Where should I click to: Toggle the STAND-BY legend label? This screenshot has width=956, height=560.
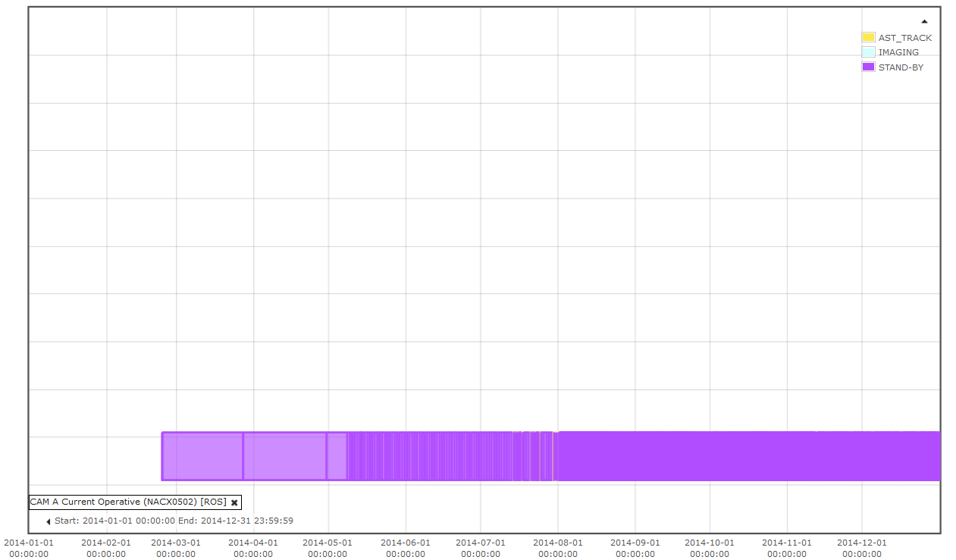point(901,67)
